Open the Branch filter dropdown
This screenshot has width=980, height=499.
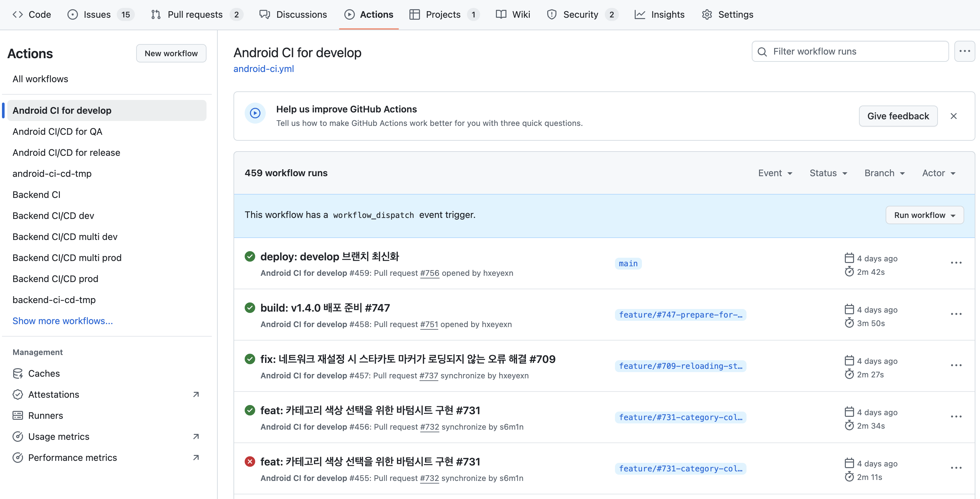(884, 173)
